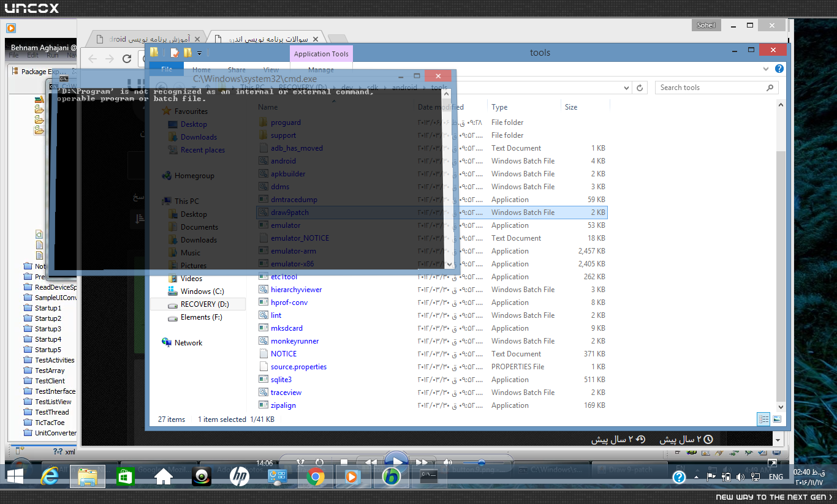Click the Soheil profile button in Chrome
The width and height of the screenshot is (837, 504).
706,25
